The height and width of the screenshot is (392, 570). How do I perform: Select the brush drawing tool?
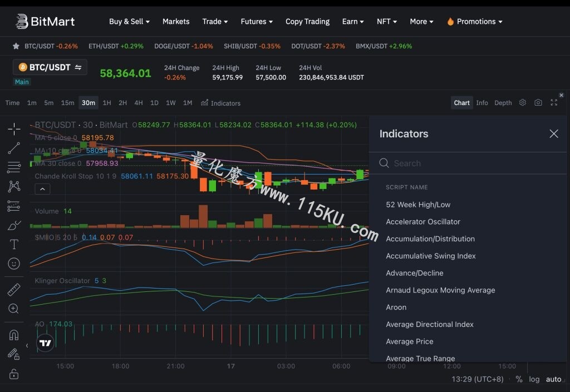[x=14, y=225]
